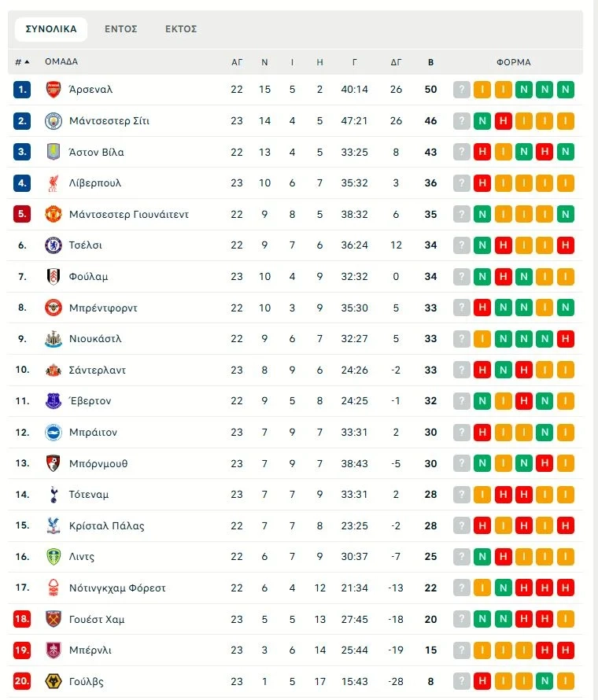Screen dimensions: 598x700
Task: Click the Liverpool club crest icon
Action: point(54,183)
